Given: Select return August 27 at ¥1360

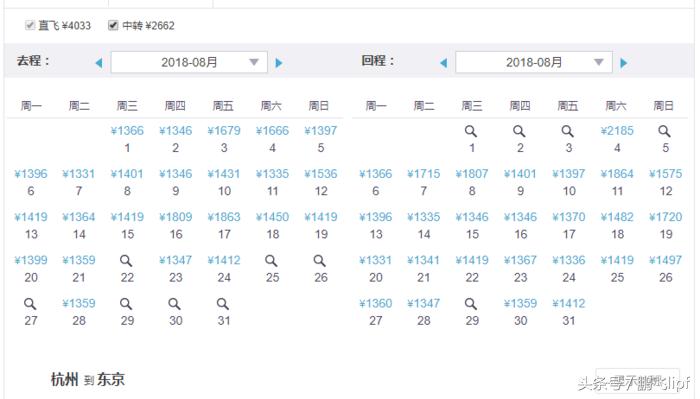Looking at the screenshot, I should 375,303.
